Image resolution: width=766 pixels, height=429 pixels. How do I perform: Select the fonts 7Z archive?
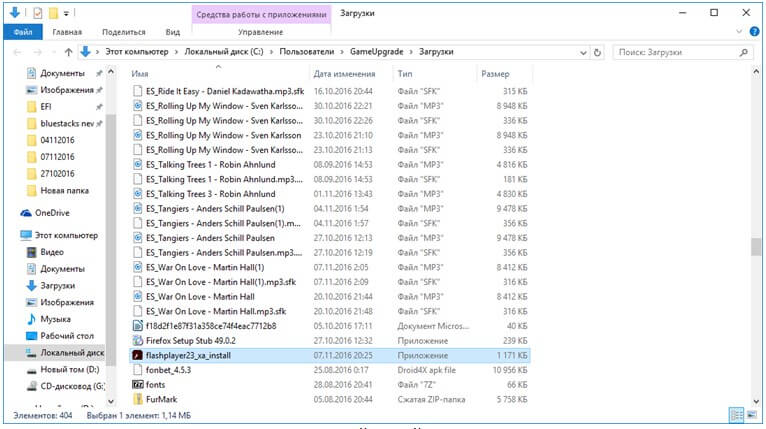[x=158, y=384]
